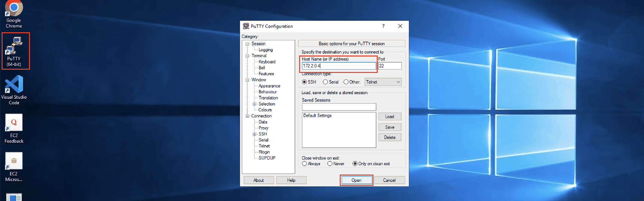Open the Google Chrome desktop icon
Image resolution: width=644 pixels, height=201 pixels.
click(x=14, y=15)
